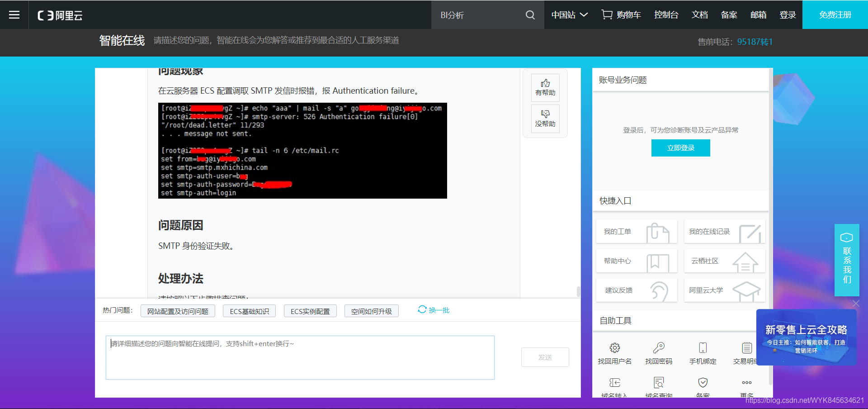The width and height of the screenshot is (868, 409).
Task: Open the 交易明细 clipboard icon
Action: 747,348
